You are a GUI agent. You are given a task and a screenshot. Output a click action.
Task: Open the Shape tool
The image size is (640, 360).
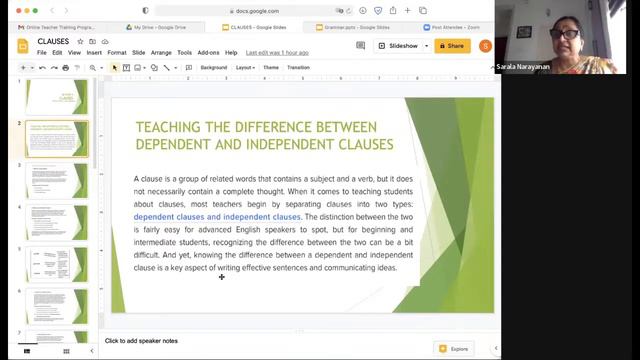tap(154, 68)
